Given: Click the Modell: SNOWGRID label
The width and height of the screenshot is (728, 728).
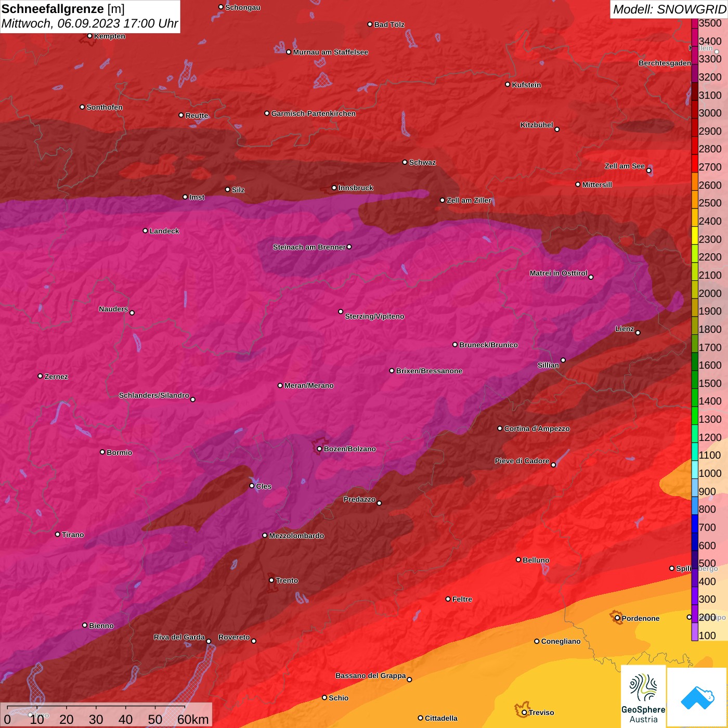Looking at the screenshot, I should (x=669, y=9).
